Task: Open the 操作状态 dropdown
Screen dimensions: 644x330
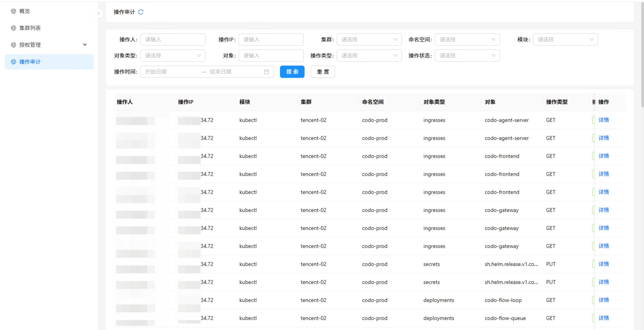Action: 467,56
